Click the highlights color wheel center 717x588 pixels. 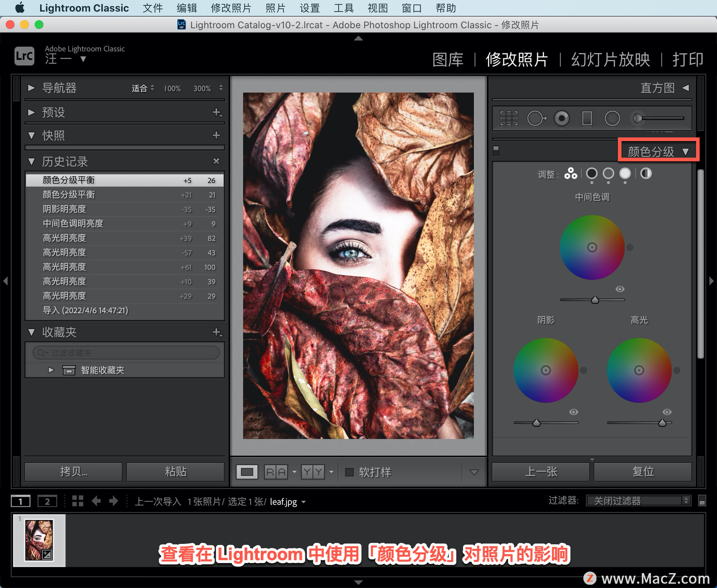(639, 370)
